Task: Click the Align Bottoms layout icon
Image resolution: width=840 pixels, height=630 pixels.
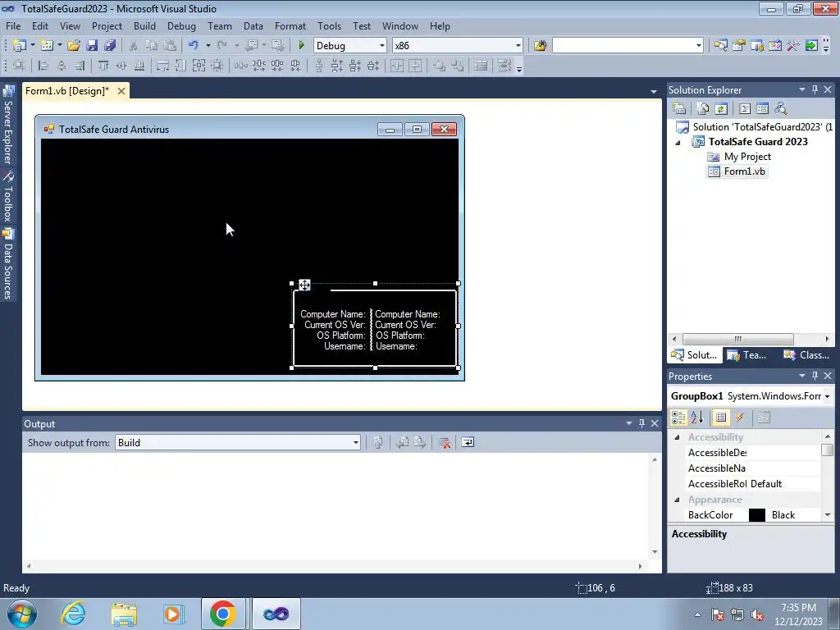Action: pyautogui.click(x=139, y=66)
